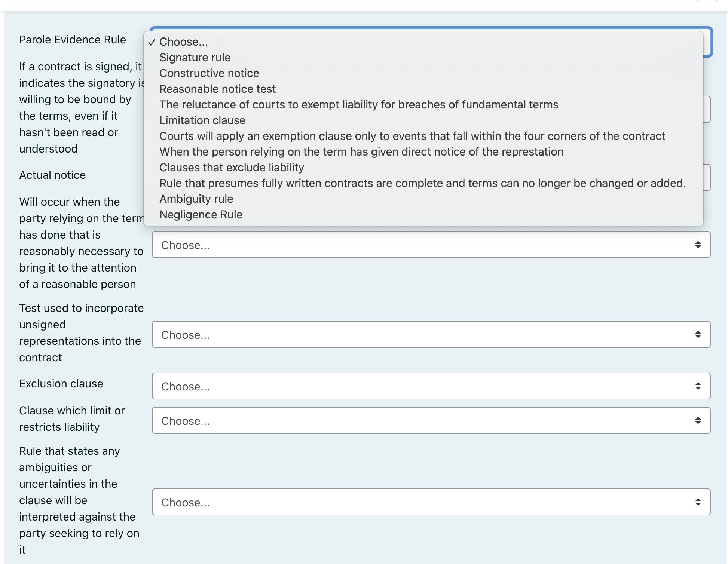Pick the direct notice of the represtation option

point(361,151)
